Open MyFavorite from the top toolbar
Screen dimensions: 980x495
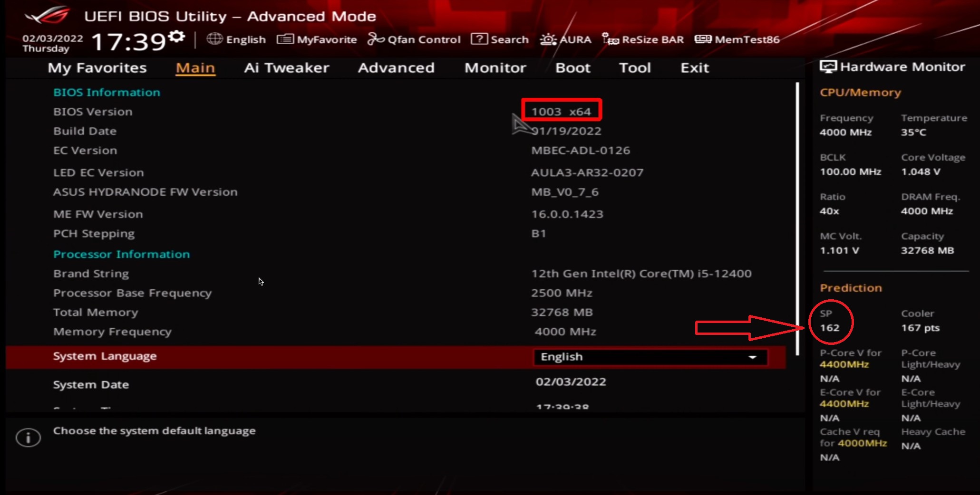tap(317, 39)
